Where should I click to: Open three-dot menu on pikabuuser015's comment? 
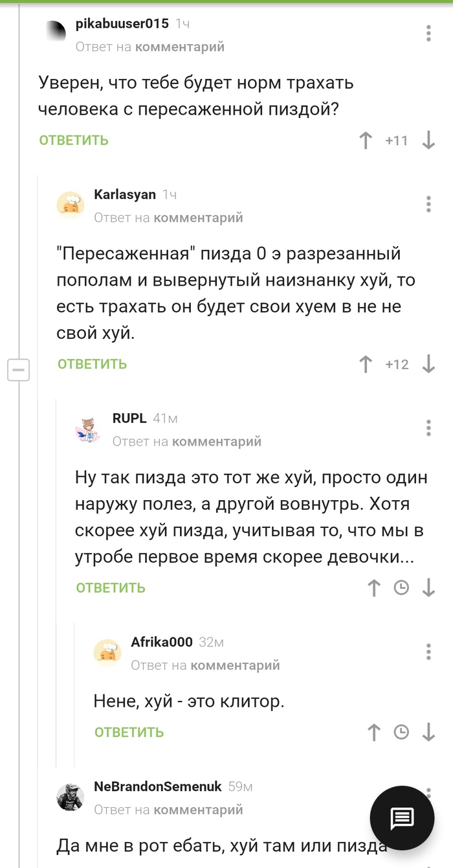pyautogui.click(x=428, y=34)
